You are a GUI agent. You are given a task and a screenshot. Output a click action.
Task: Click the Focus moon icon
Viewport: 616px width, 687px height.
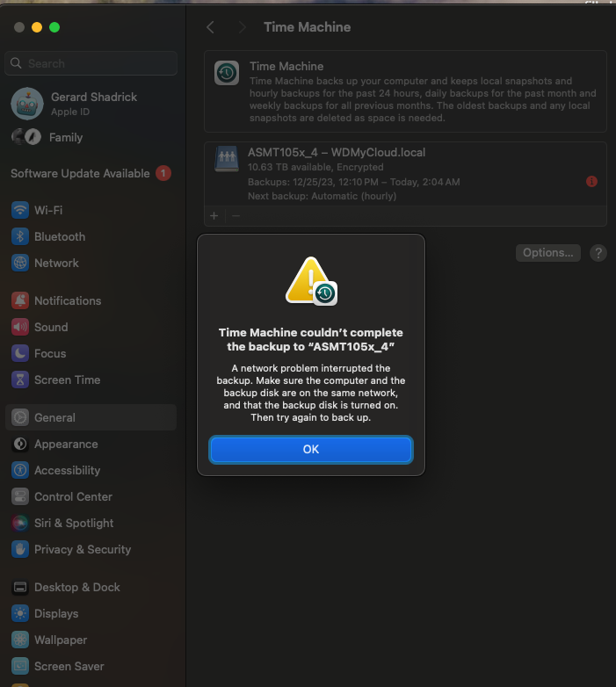(x=20, y=353)
